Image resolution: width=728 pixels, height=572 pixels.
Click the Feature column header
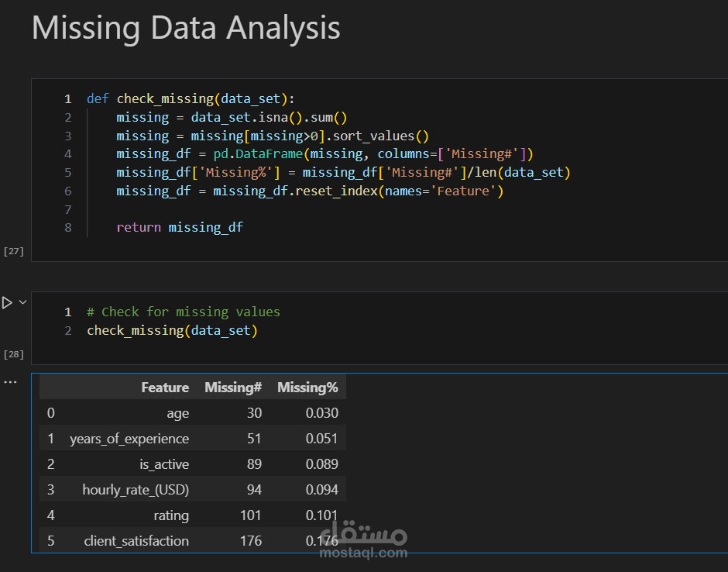(x=165, y=388)
